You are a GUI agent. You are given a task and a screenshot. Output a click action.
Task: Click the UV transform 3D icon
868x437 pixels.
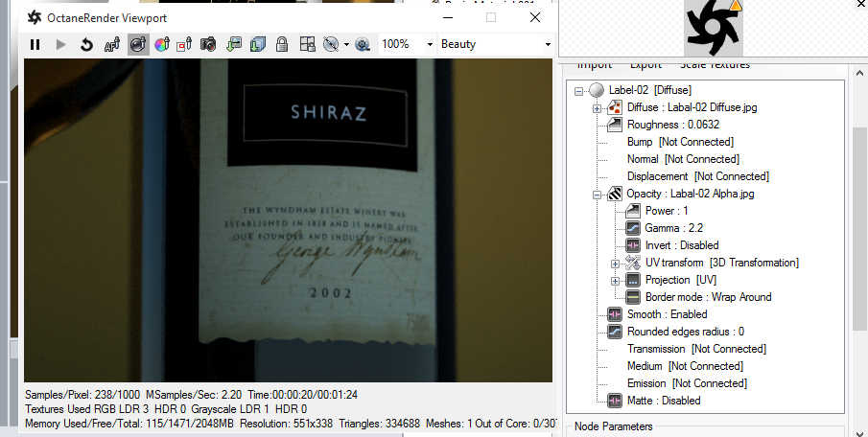tap(633, 263)
